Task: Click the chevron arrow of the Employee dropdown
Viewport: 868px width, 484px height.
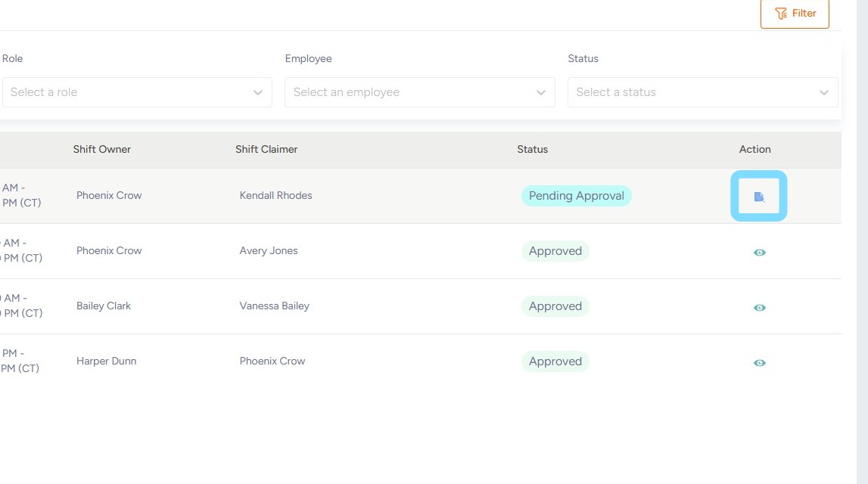Action: coord(541,93)
